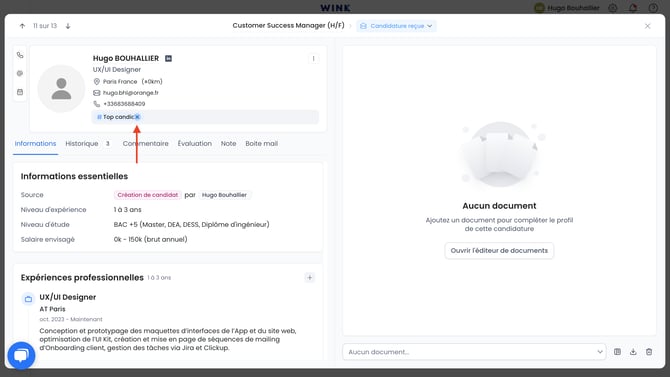Remove the Top candidat tag with its x
This screenshot has height=377, width=670.
(137, 117)
